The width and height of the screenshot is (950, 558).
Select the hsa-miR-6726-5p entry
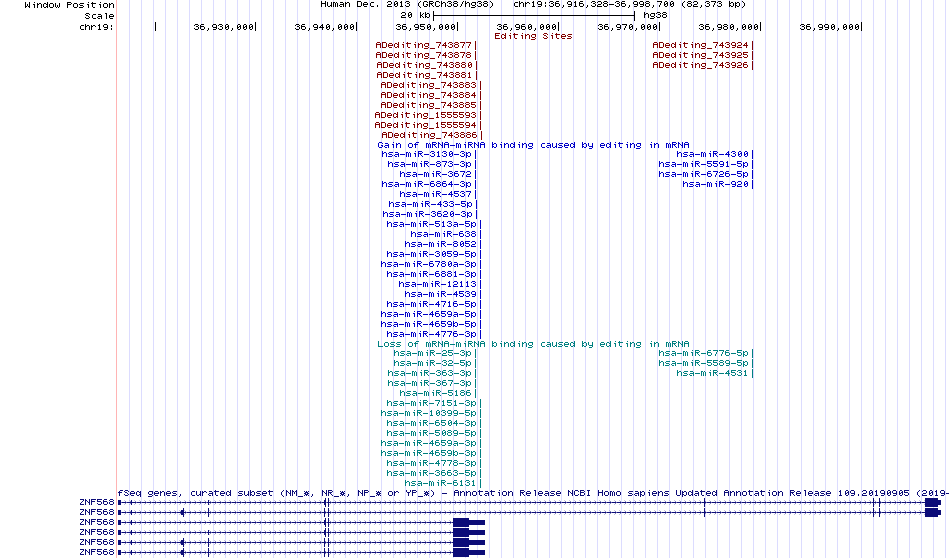[703, 174]
